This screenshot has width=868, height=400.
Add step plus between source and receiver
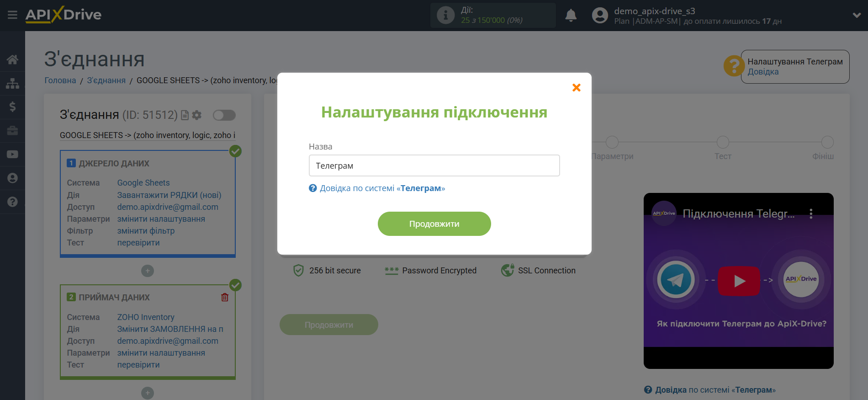coord(148,271)
